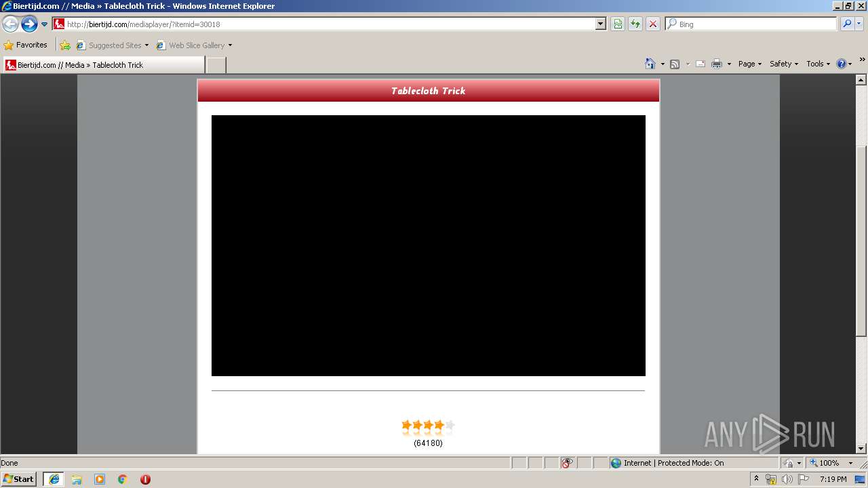Expand the address bar autocomplete dropdown
The image size is (868, 488).
tap(601, 24)
